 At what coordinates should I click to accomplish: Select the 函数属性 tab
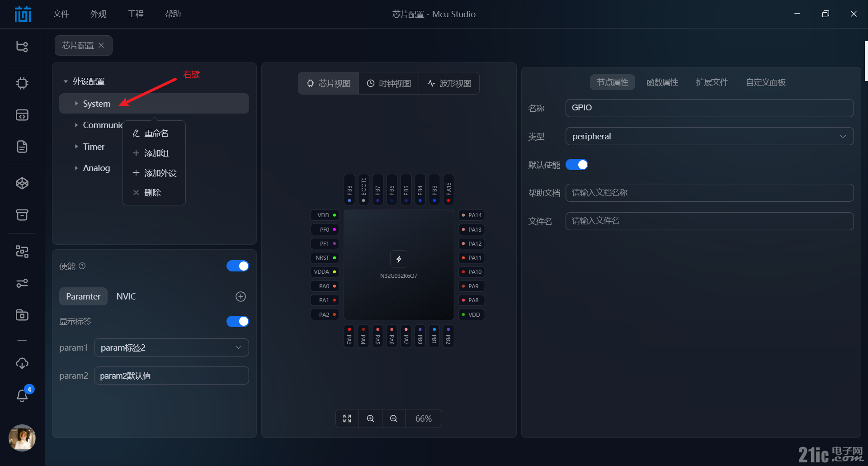point(662,82)
